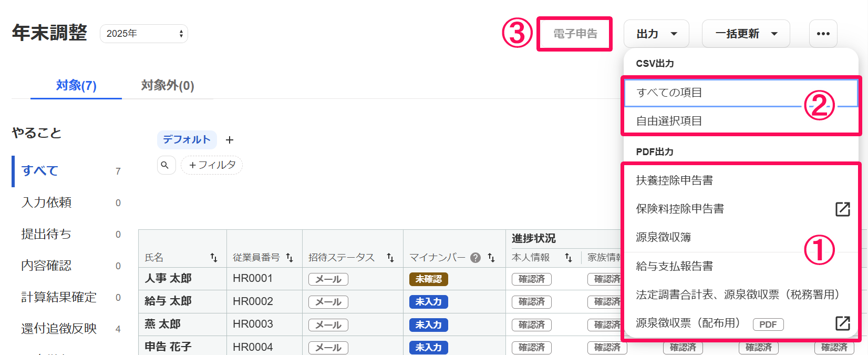Select 法定調書合計表、源泉徴収票（税務署用）
The height and width of the screenshot is (355, 868).
click(741, 295)
